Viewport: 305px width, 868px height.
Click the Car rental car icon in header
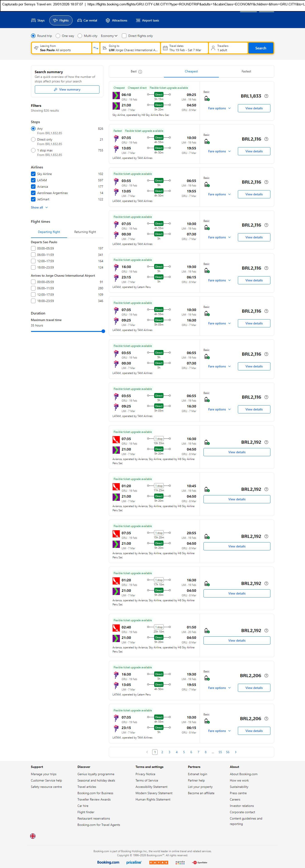(x=79, y=21)
